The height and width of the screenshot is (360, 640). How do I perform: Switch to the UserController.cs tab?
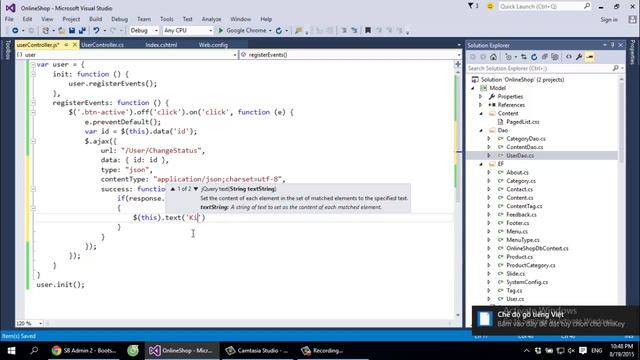point(102,45)
